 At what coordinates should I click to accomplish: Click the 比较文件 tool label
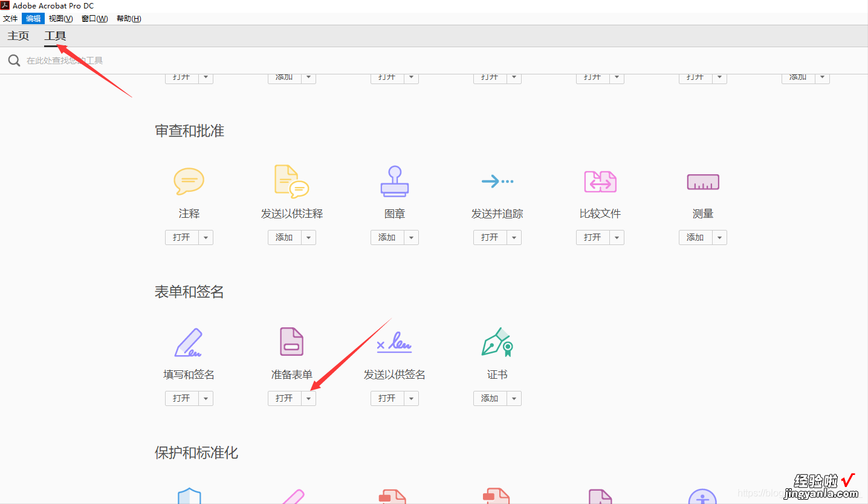point(600,214)
